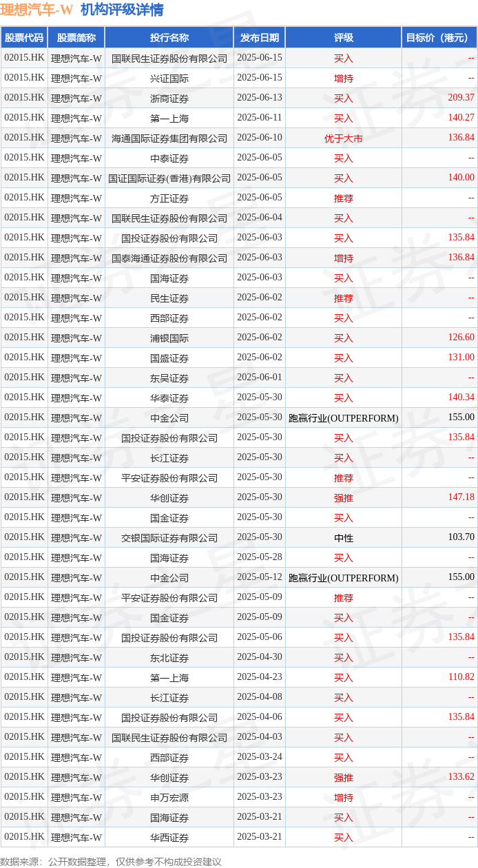Click the 投行名称 column header
Viewport: 478px width, 868px height.
[x=169, y=38]
